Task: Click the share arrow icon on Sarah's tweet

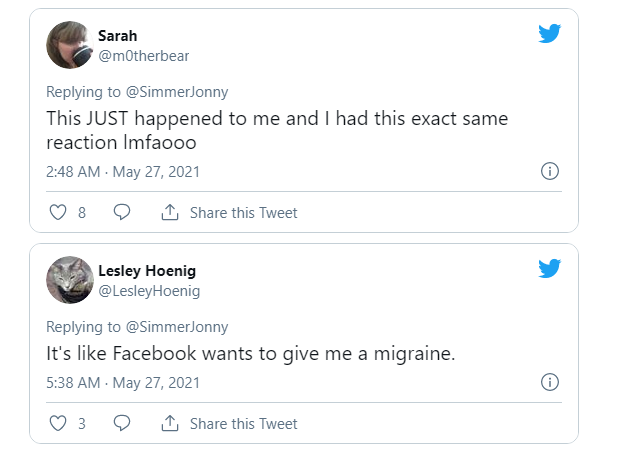Action: tap(170, 212)
